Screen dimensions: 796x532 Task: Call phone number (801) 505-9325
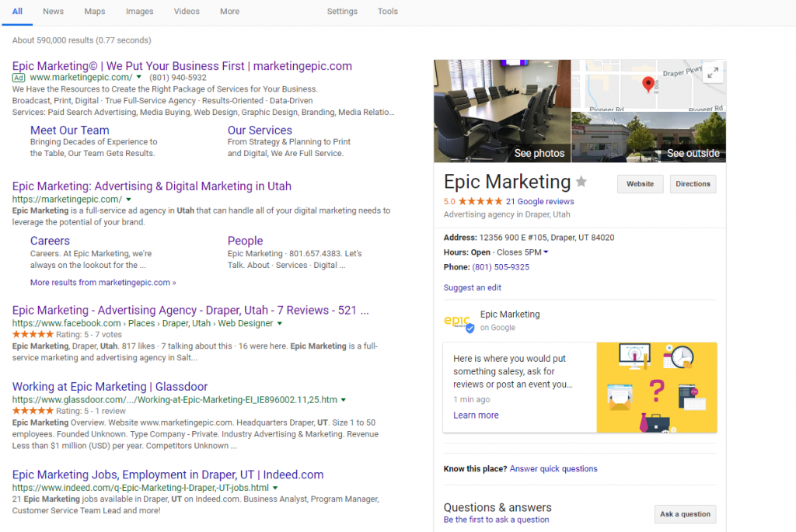pyautogui.click(x=501, y=266)
